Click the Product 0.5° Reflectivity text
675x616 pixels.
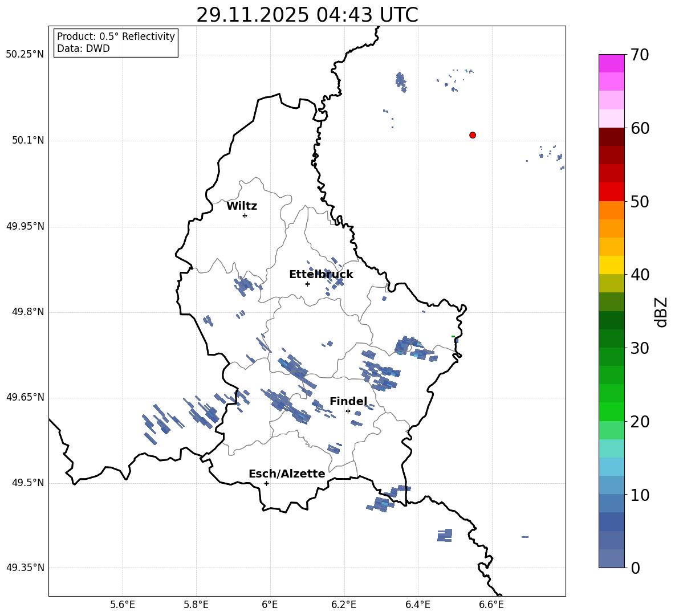tap(116, 36)
